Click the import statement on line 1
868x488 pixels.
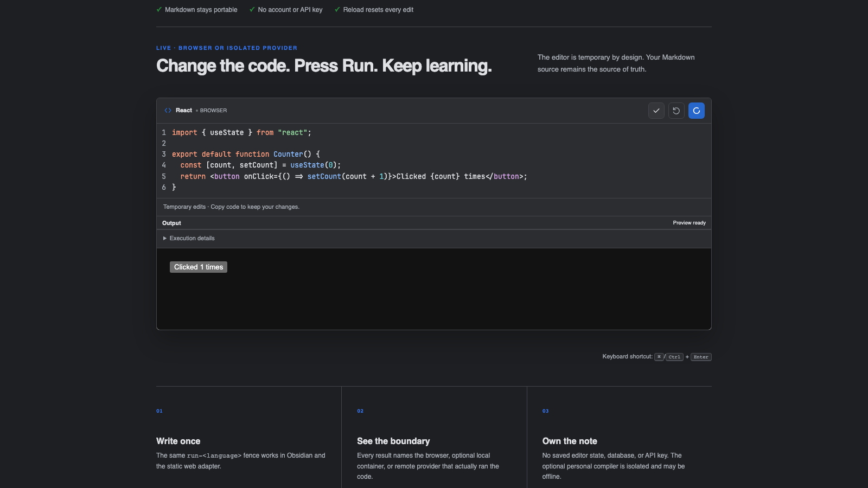(x=241, y=133)
